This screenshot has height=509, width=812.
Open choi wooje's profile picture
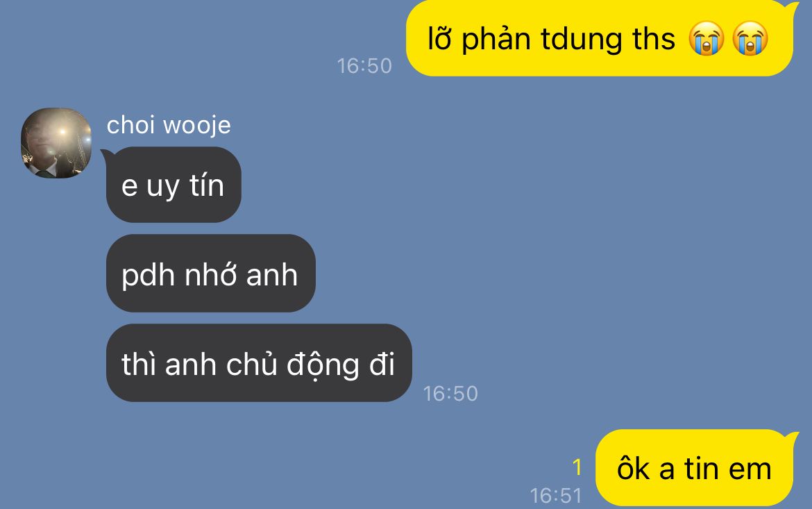pyautogui.click(x=56, y=143)
